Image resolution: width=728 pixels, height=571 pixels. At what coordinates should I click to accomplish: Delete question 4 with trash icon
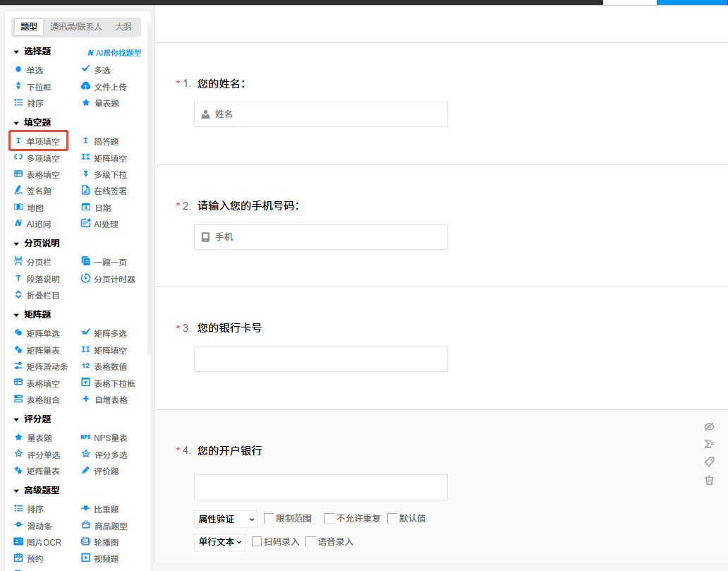(709, 480)
